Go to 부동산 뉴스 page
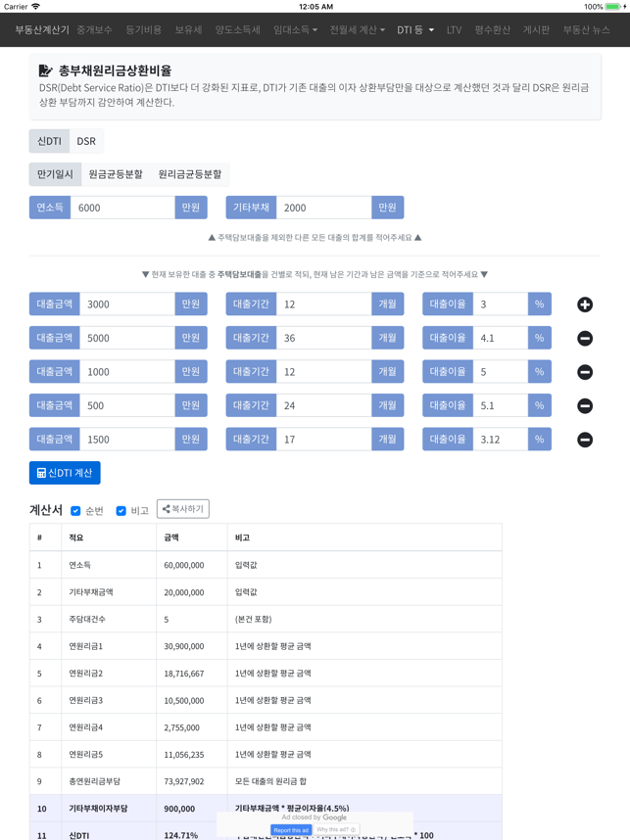 click(586, 30)
